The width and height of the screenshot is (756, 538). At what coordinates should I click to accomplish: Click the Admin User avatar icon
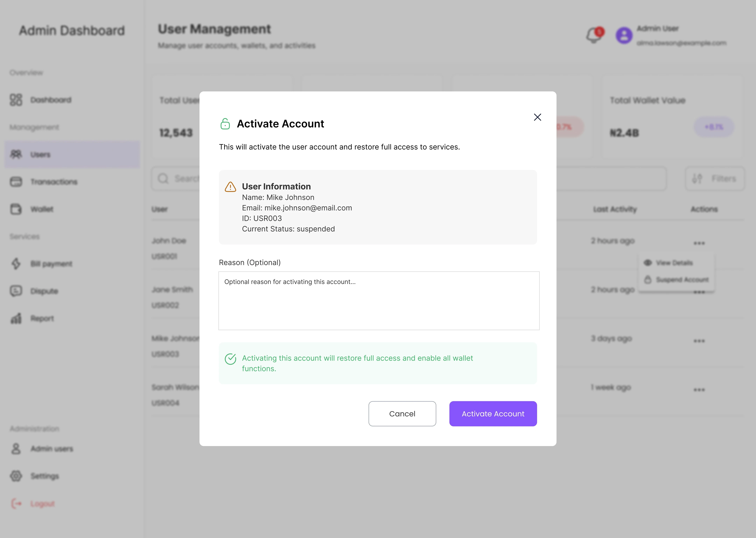pos(624,35)
